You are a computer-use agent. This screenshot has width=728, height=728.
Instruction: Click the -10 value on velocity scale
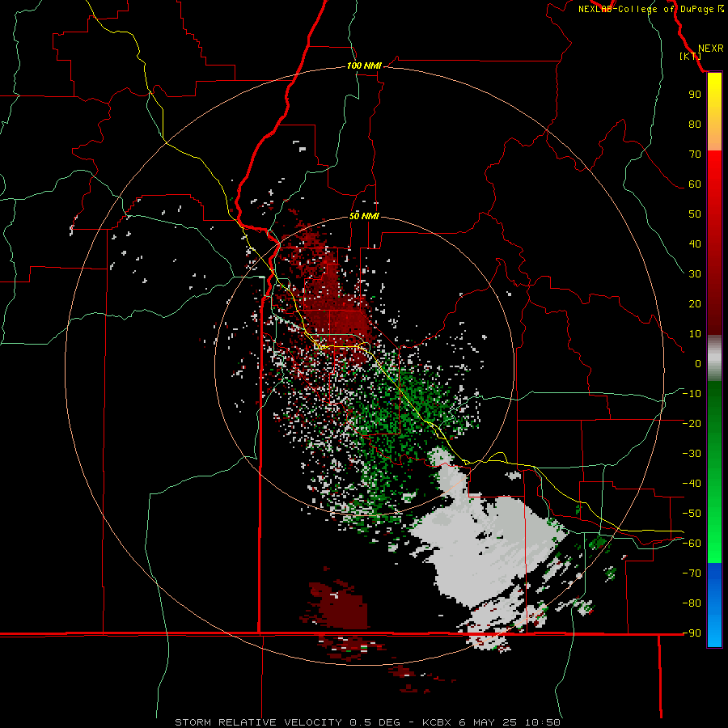point(692,394)
